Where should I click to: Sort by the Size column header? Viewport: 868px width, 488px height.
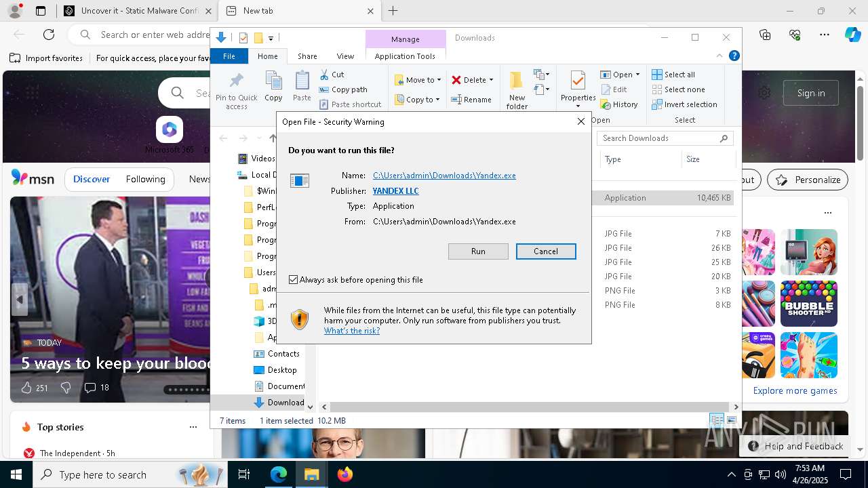pos(707,159)
